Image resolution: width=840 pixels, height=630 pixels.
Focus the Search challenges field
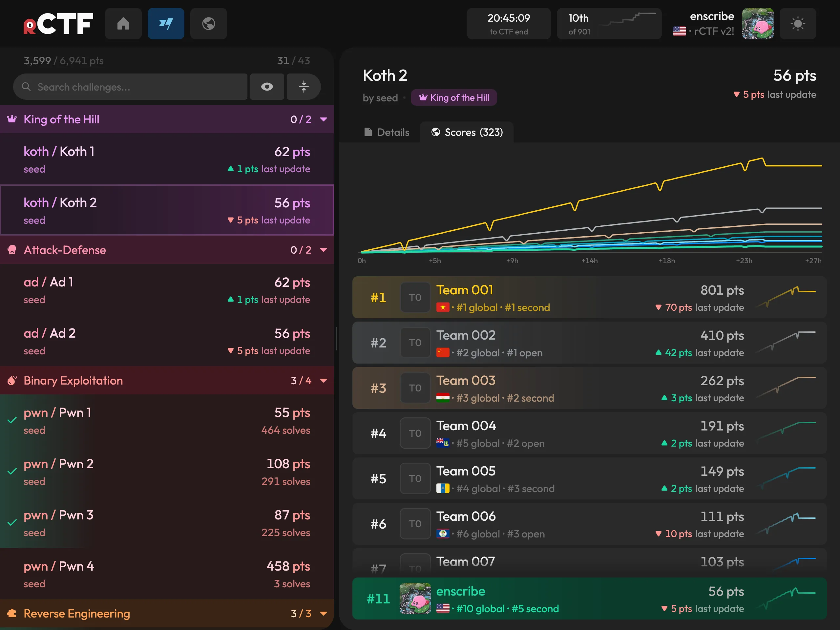pyautogui.click(x=130, y=87)
